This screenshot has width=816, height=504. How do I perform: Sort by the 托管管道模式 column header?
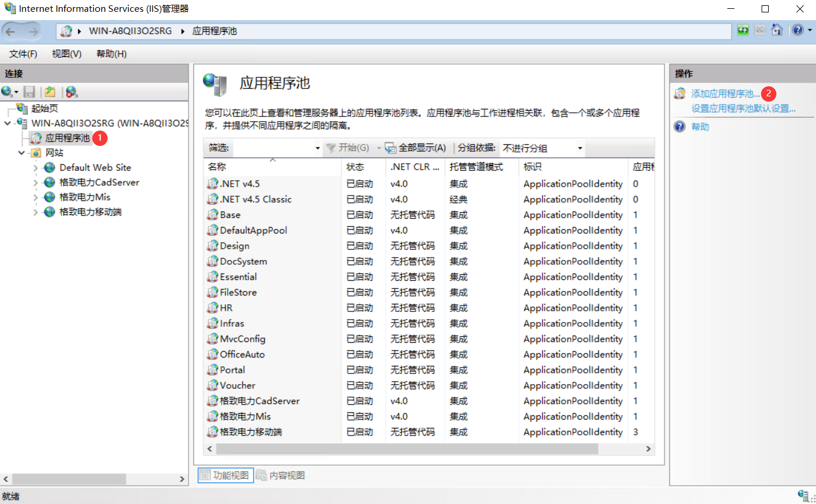(x=482, y=167)
